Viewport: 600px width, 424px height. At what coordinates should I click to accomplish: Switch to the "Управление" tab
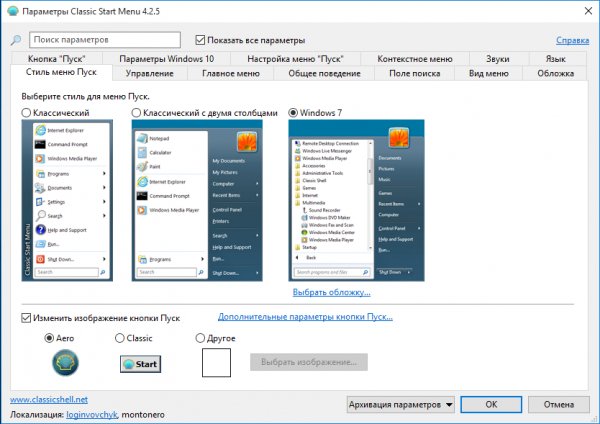tap(150, 73)
